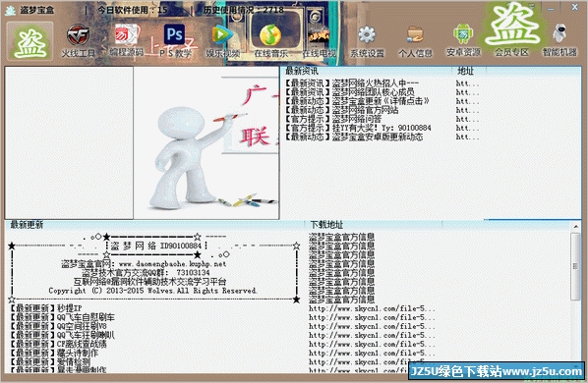This screenshot has height=383, width=588.
Task: Select row 挂YY有大奖! Yy: 90100884
Action: click(358, 128)
